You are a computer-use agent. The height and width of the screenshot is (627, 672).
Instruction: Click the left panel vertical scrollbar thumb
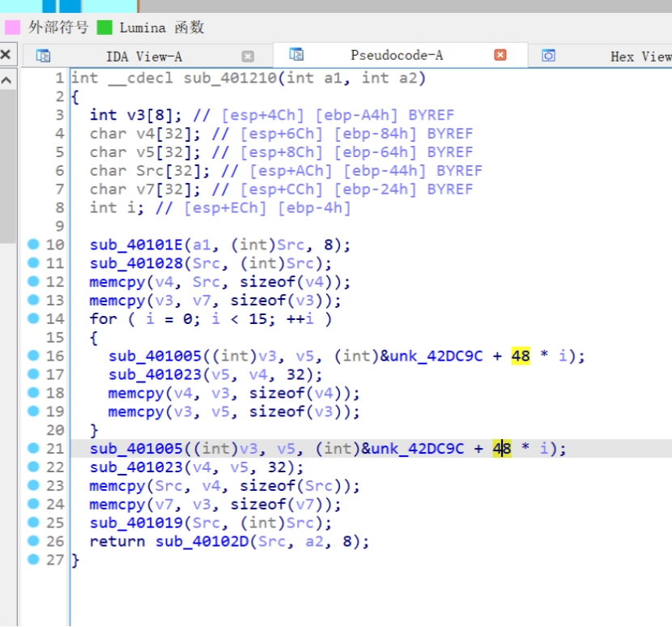point(7,166)
